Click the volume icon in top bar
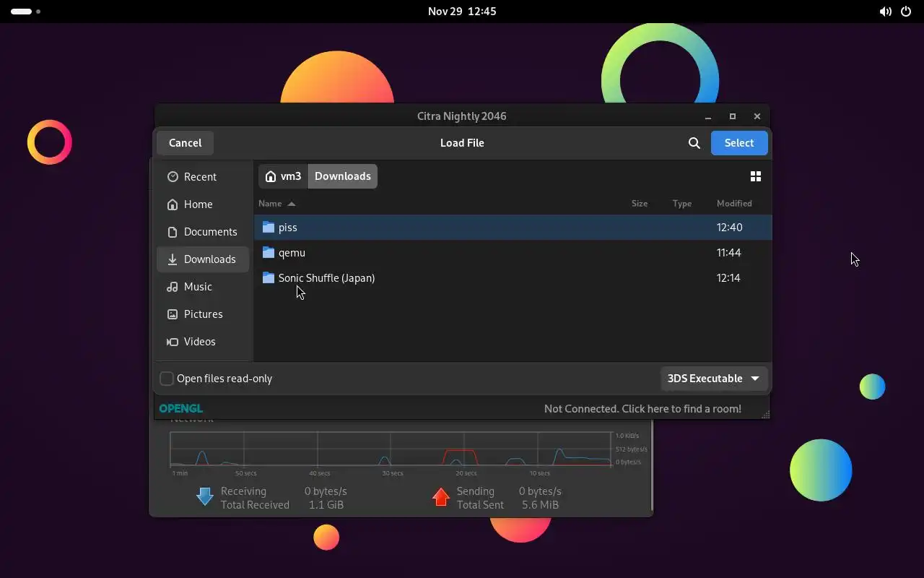The image size is (924, 578). click(885, 12)
